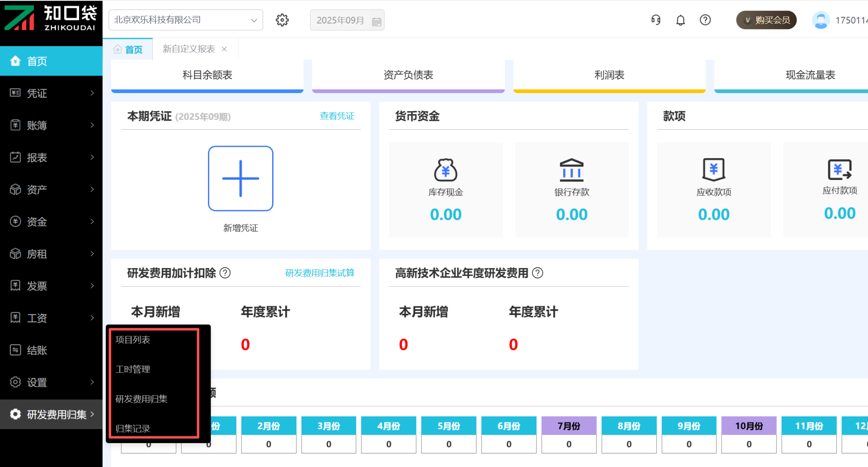The width and height of the screenshot is (868, 467).
Task: Expand the 报表 sidebar menu
Action: coord(51,157)
